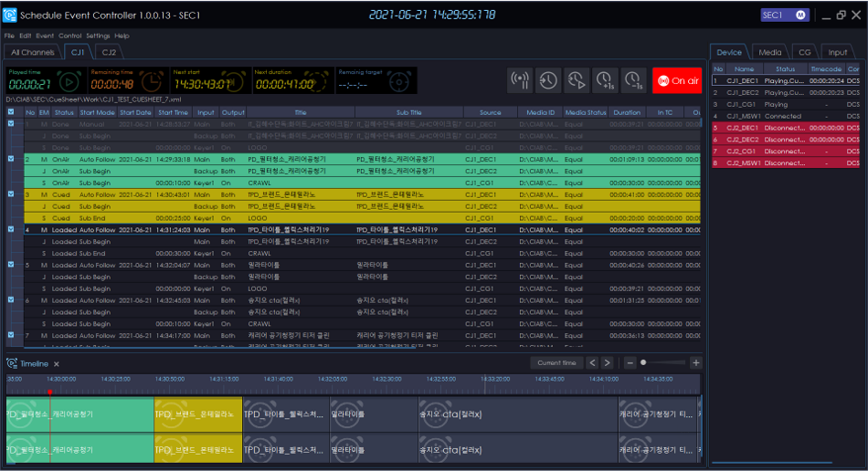The height and width of the screenshot is (471, 868).
Task: Select the CJ1_MSW1 Connected device row
Action: pyautogui.click(x=786, y=116)
